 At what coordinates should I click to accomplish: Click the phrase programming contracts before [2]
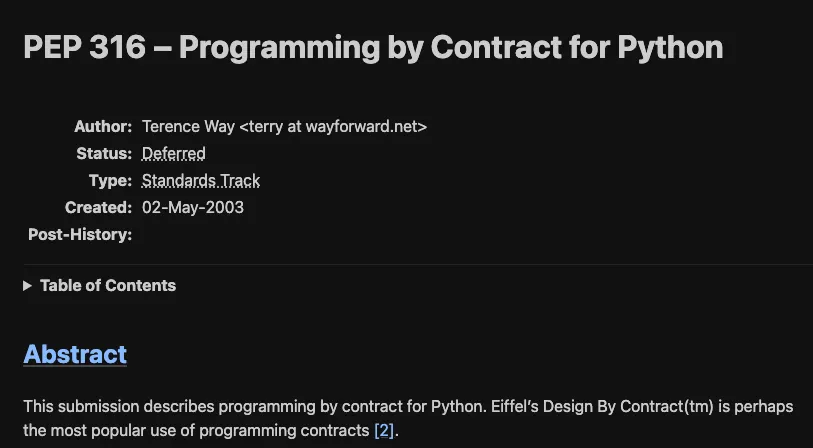coord(284,430)
